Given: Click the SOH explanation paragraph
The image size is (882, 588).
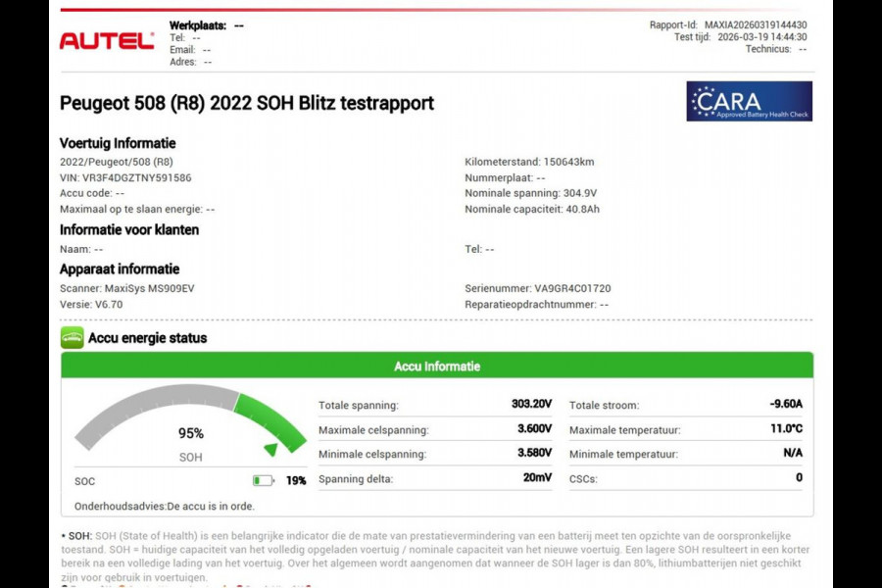Looking at the screenshot, I should (x=435, y=557).
